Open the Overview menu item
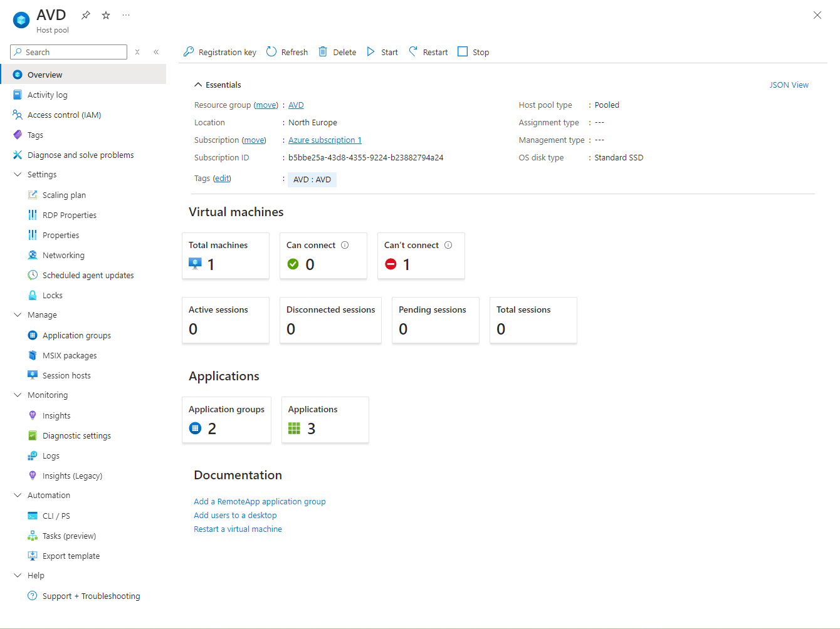The image size is (840, 629). tap(83, 75)
